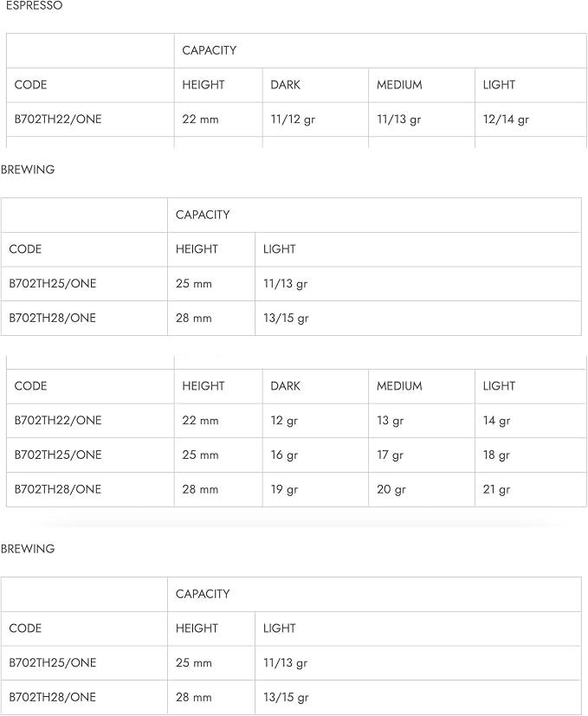Click the 12/14 gr light capacity cell
588x716 pixels.
pos(506,119)
